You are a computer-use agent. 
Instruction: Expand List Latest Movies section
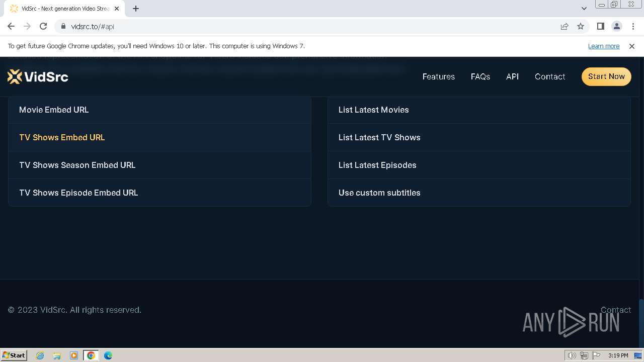tap(479, 110)
